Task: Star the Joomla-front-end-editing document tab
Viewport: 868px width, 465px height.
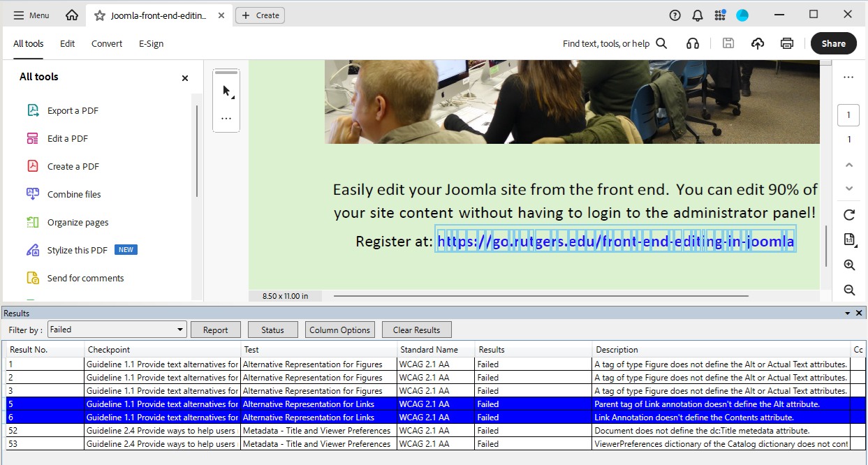Action: 100,15
